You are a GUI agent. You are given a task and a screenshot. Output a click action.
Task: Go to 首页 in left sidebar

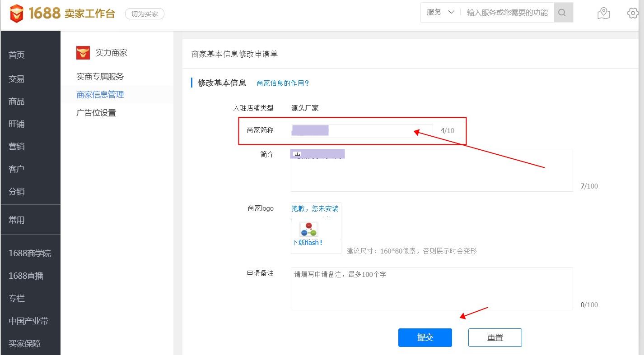point(17,55)
